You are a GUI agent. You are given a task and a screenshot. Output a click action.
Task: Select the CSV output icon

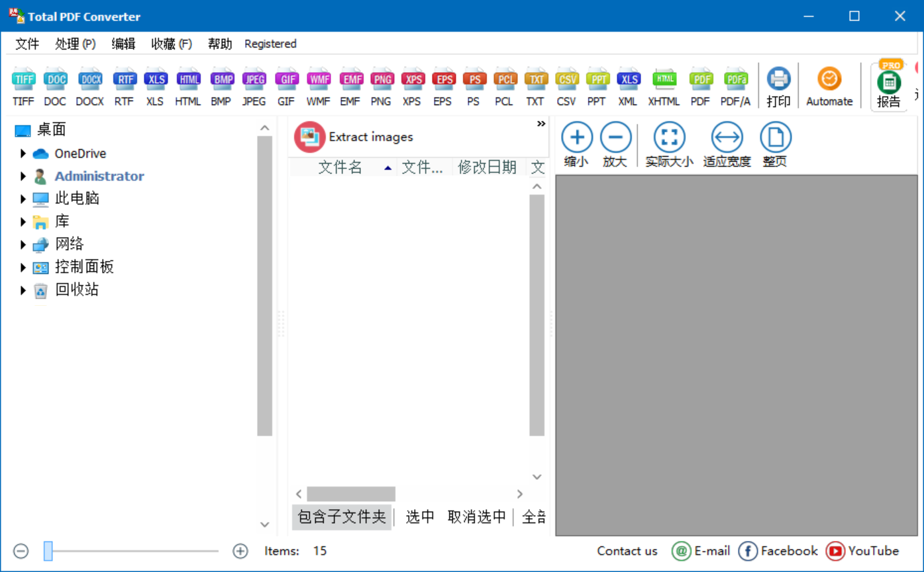(x=566, y=86)
